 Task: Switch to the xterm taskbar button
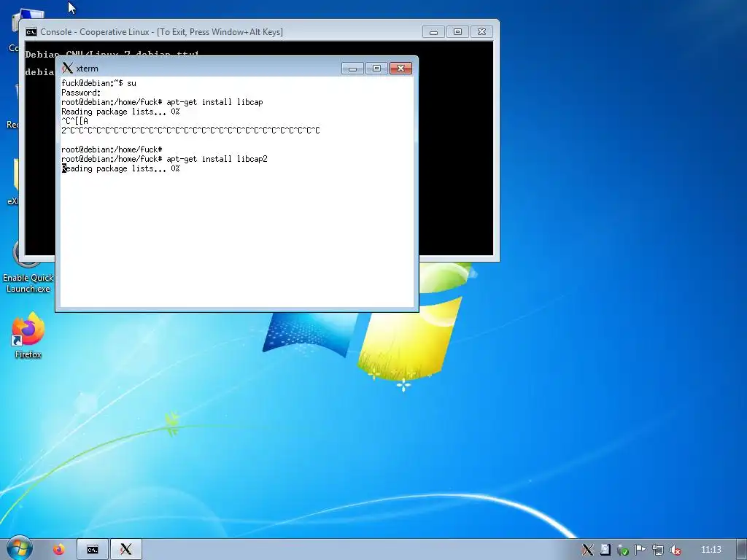pyautogui.click(x=125, y=550)
